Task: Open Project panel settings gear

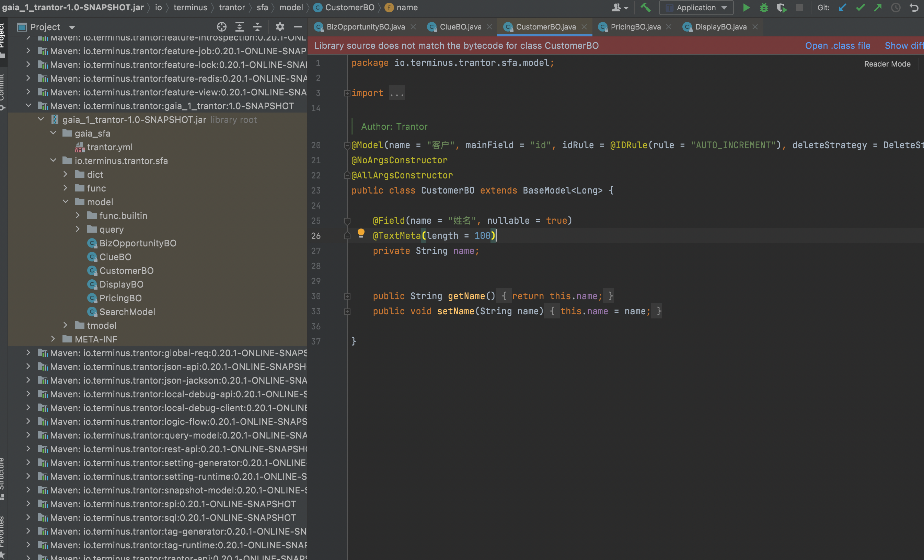Action: pos(280,27)
